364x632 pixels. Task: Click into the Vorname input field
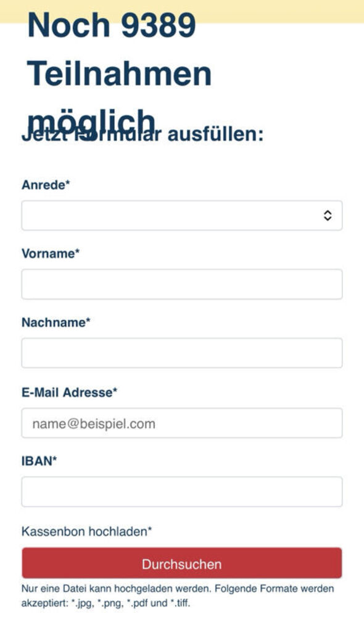point(182,284)
